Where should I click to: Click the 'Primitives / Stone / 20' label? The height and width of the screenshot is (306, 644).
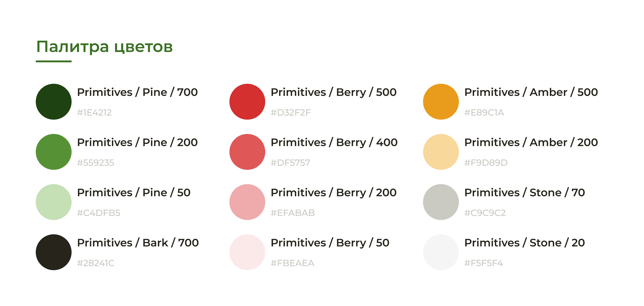pyautogui.click(x=524, y=243)
